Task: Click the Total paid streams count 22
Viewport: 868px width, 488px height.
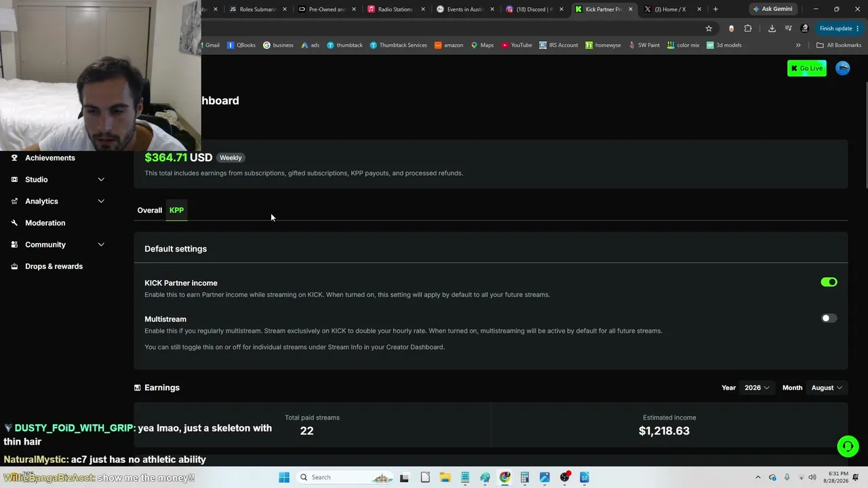Action: pyautogui.click(x=307, y=431)
